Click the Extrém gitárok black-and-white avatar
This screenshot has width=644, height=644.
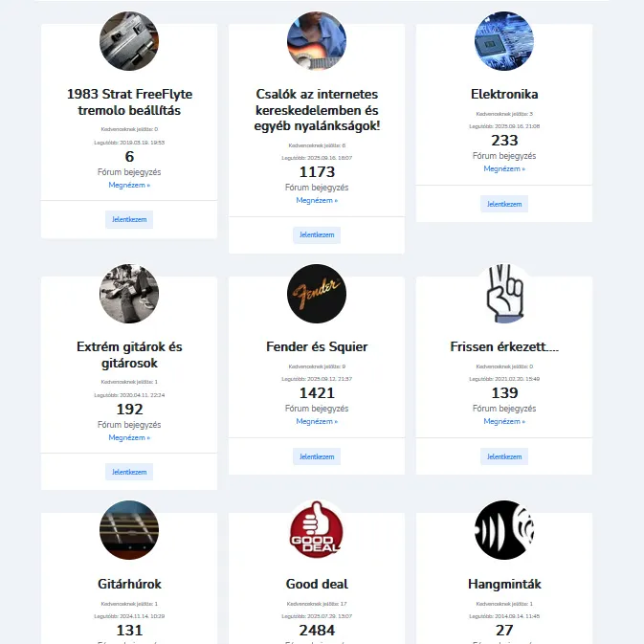click(129, 294)
